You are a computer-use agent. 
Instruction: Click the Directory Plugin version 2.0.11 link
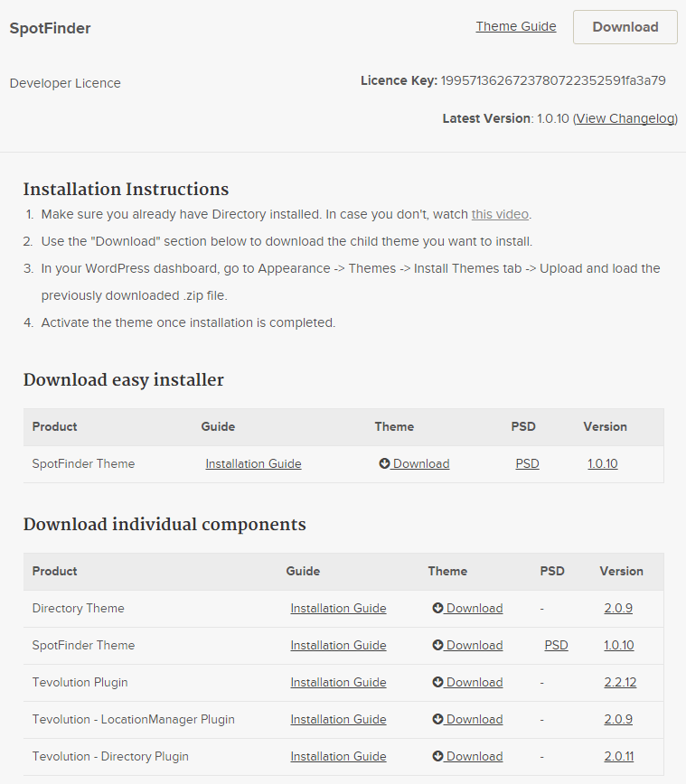tap(618, 756)
